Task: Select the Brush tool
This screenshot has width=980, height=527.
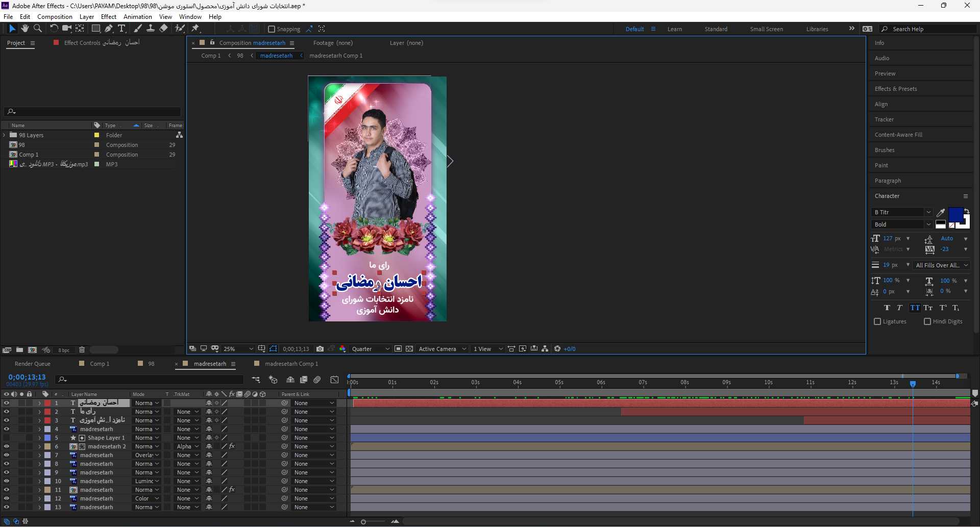Action: click(x=138, y=29)
